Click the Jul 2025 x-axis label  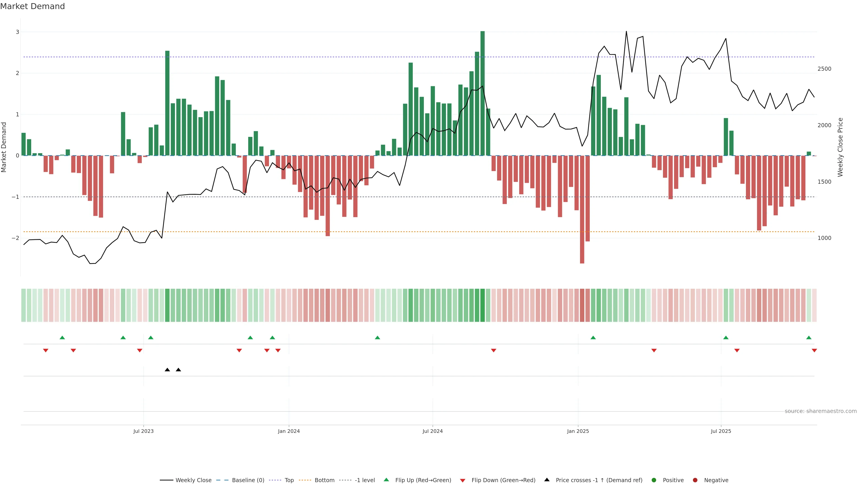click(x=721, y=431)
